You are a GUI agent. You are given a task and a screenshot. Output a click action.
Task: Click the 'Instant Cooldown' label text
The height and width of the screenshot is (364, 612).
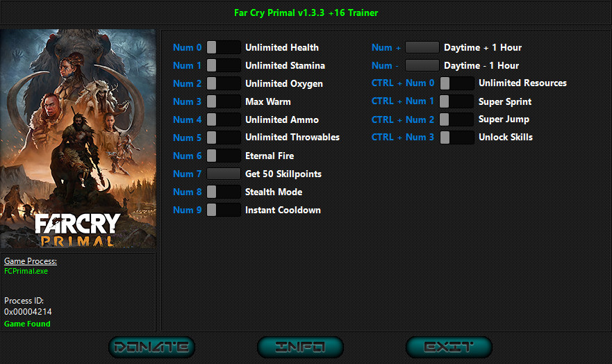click(283, 210)
